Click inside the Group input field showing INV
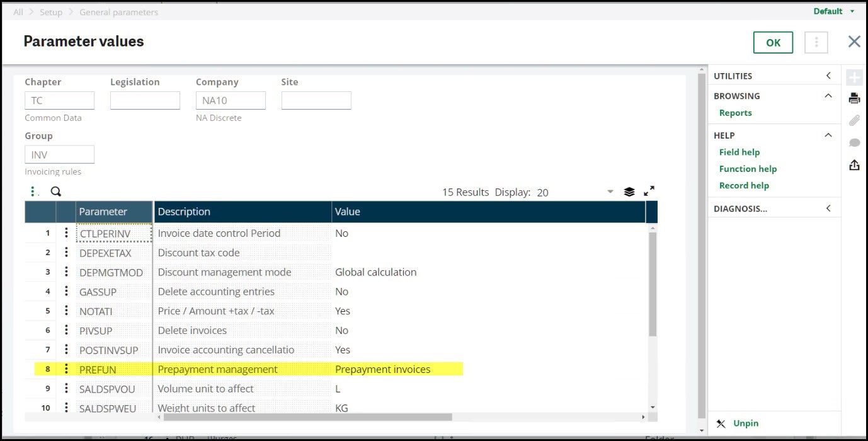Viewport: 868px width, 441px height. point(59,154)
